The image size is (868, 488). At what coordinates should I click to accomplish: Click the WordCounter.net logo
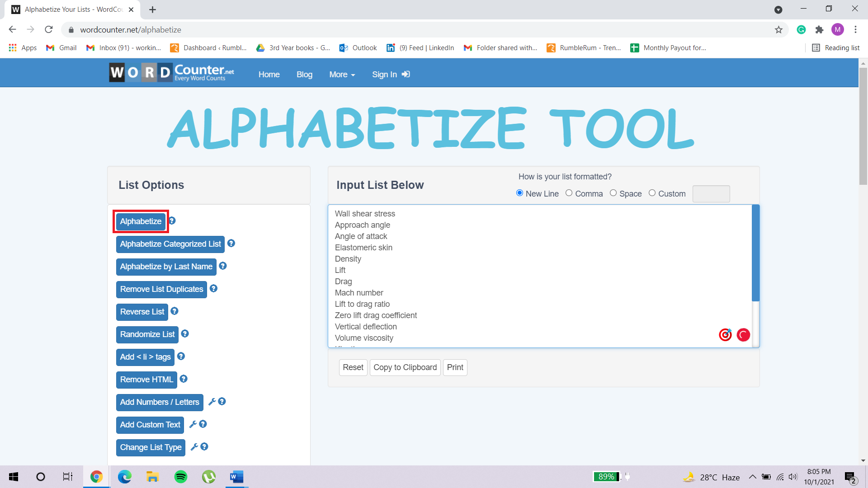coord(172,72)
